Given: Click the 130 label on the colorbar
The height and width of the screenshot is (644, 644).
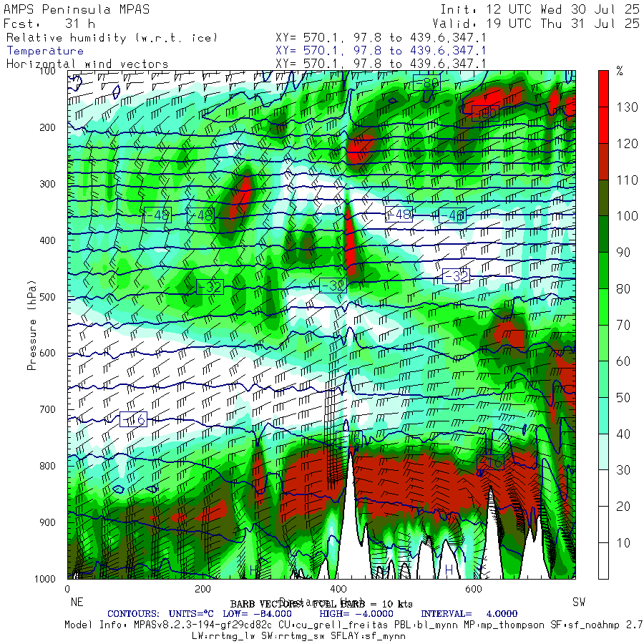Looking at the screenshot, I should [x=627, y=107].
